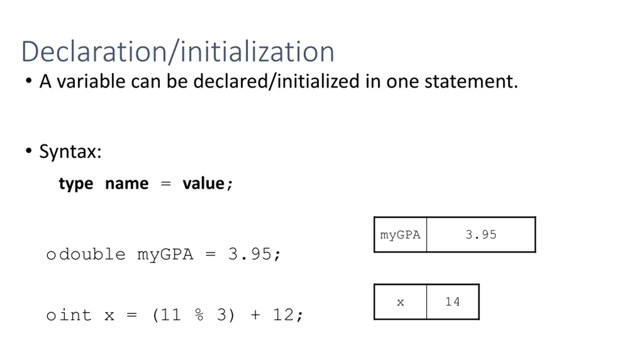Click the sentence about declaring a variable
The width and height of the screenshot is (644, 362).
[278, 81]
